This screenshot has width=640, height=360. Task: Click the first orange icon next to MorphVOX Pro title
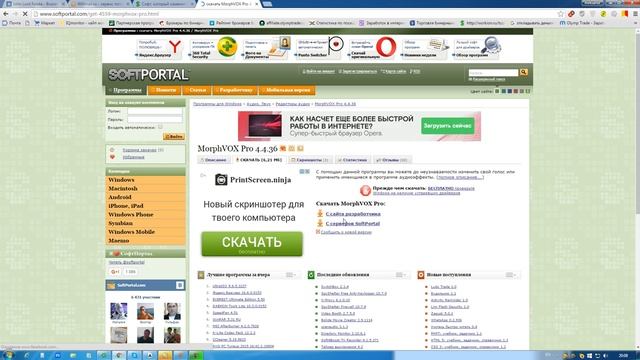[x=283, y=149]
